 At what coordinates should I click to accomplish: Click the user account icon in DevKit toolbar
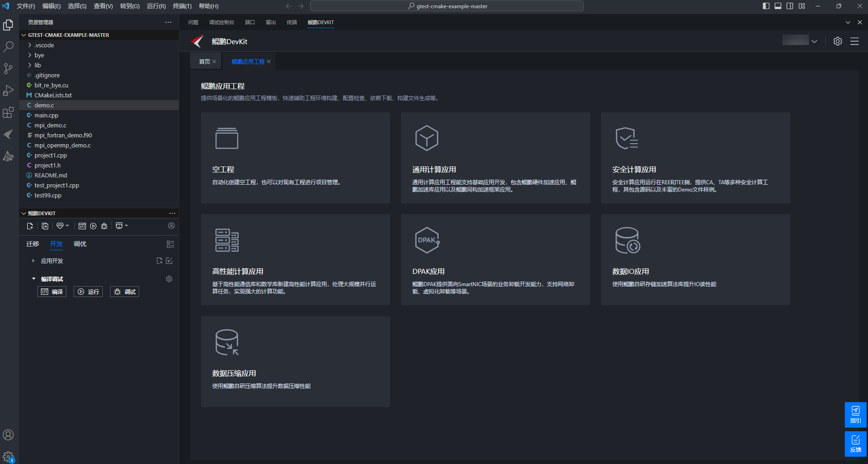click(x=171, y=226)
